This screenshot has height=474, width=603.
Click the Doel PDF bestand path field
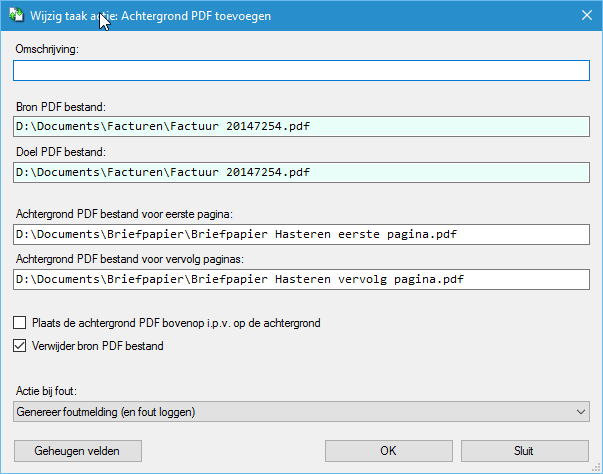(301, 172)
